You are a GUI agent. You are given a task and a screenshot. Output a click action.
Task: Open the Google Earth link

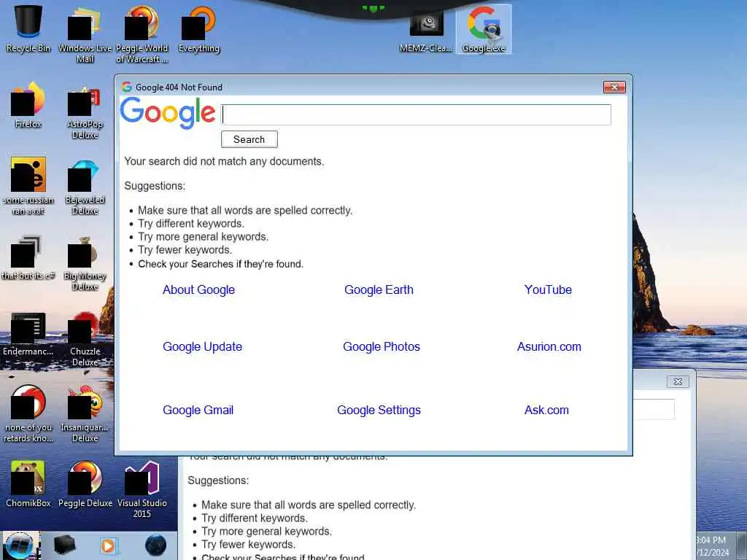(x=379, y=289)
